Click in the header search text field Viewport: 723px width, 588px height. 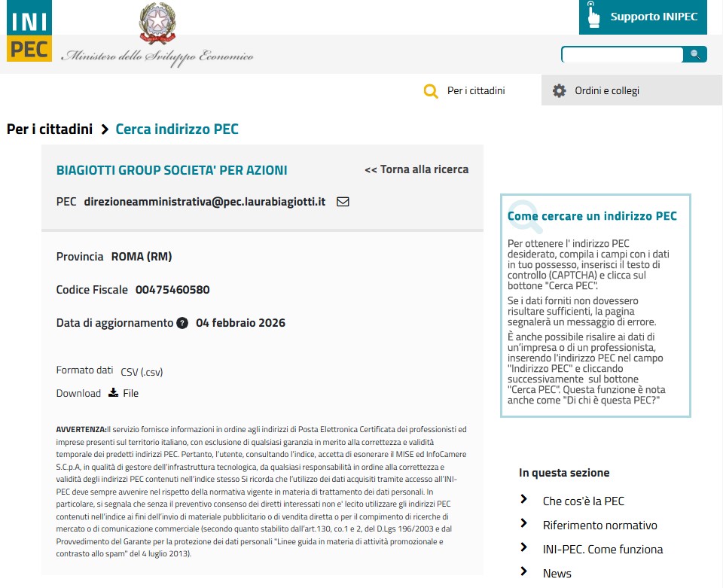(x=622, y=54)
